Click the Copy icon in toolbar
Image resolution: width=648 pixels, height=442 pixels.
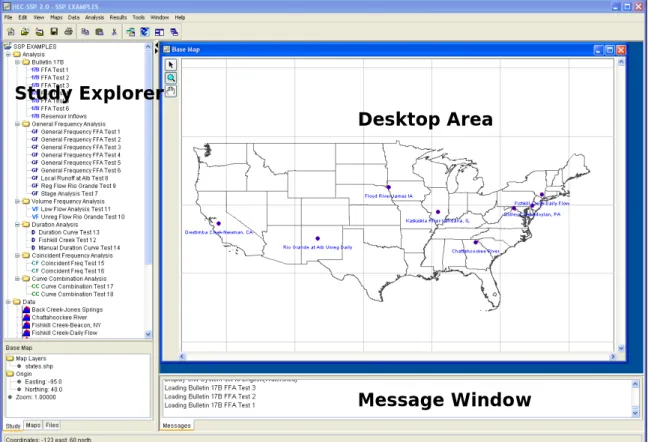tap(85, 32)
